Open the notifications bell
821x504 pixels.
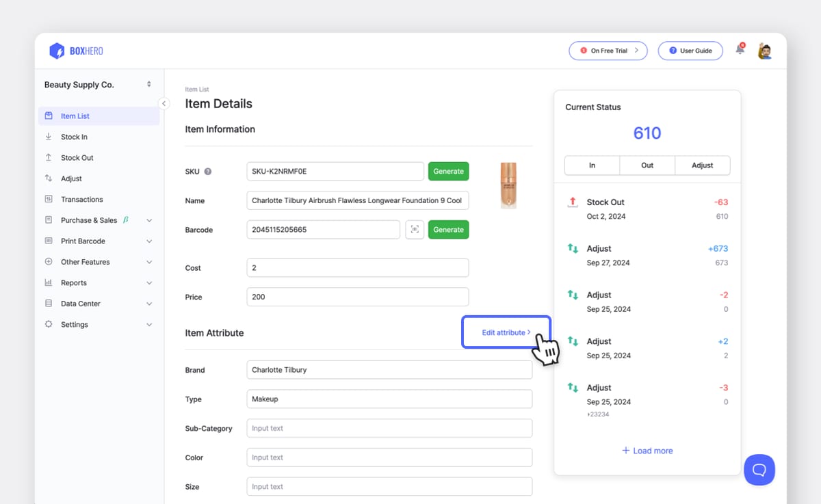(x=740, y=50)
